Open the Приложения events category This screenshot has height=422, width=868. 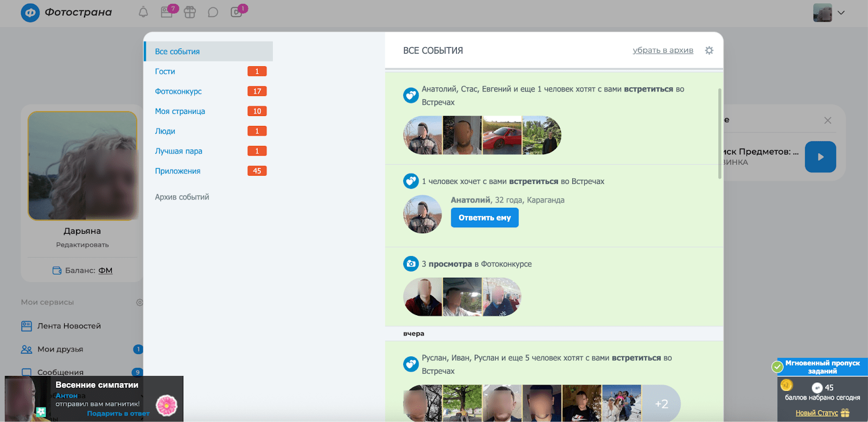click(177, 171)
